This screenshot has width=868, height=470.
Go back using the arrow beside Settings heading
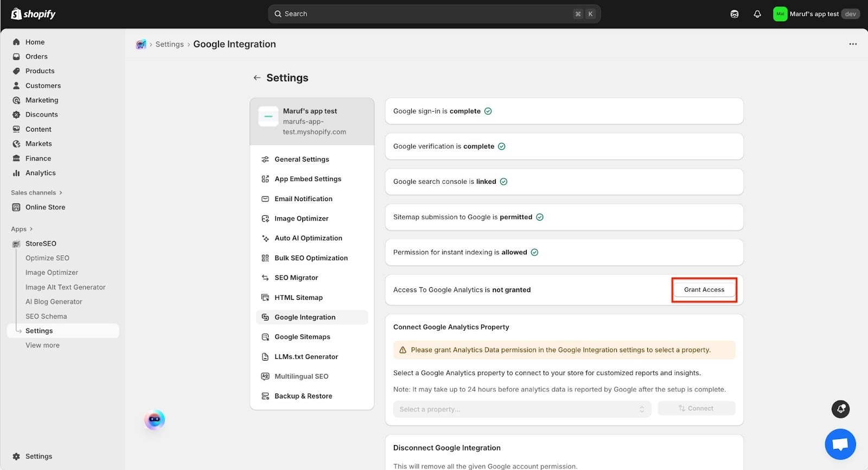(x=257, y=78)
